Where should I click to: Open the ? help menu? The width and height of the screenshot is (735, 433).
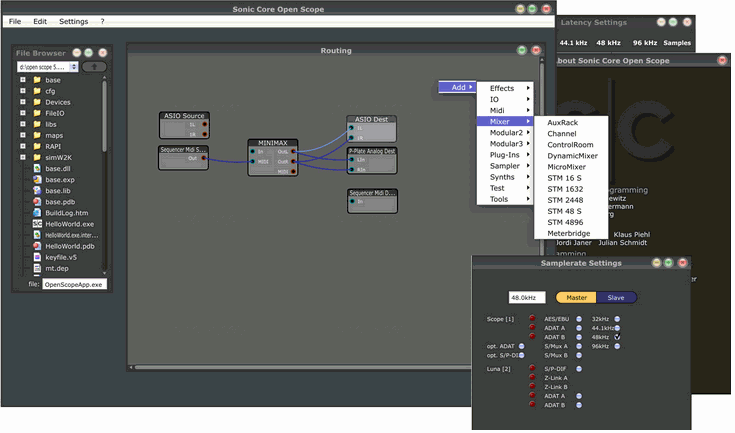coord(102,22)
